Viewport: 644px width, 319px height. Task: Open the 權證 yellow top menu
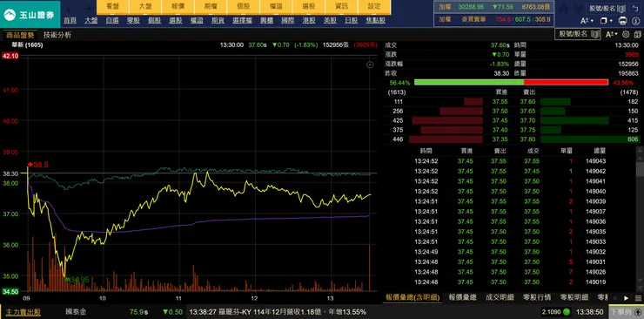(276, 7)
